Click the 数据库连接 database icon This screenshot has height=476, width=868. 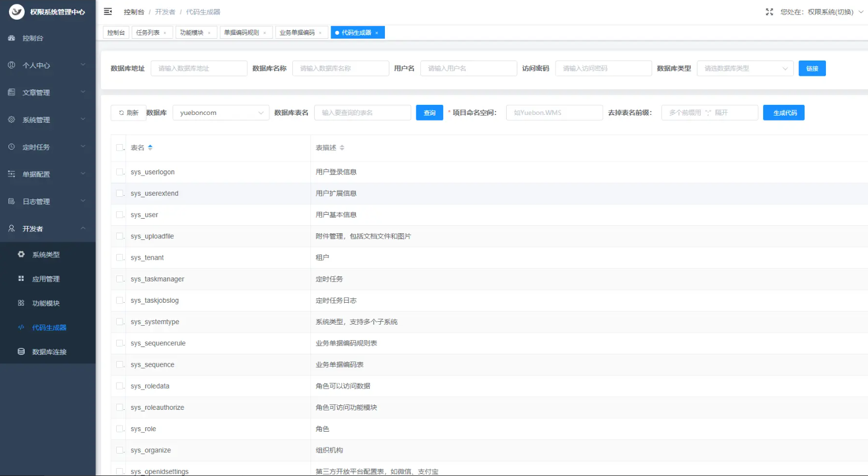[21, 352]
